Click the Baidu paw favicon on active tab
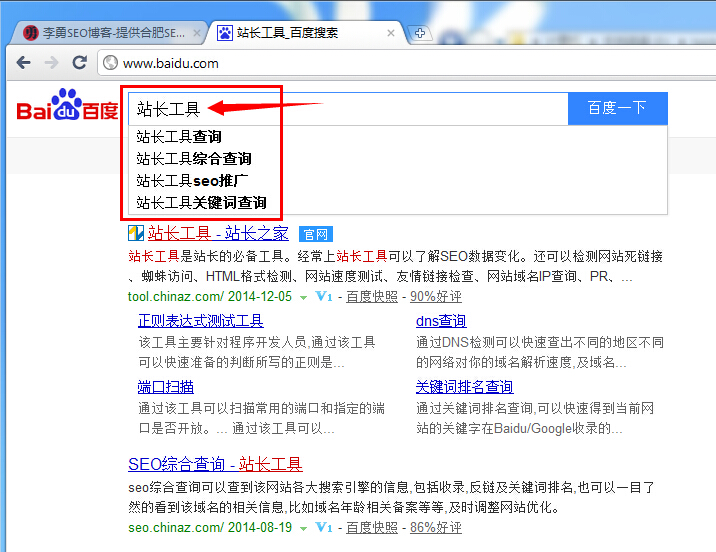 224,33
